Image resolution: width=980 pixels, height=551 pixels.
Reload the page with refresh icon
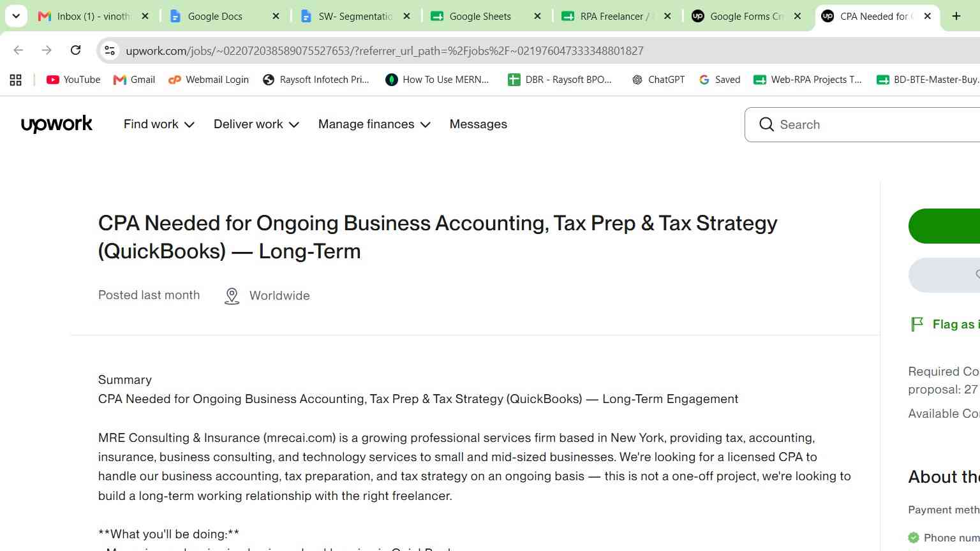pos(75,50)
